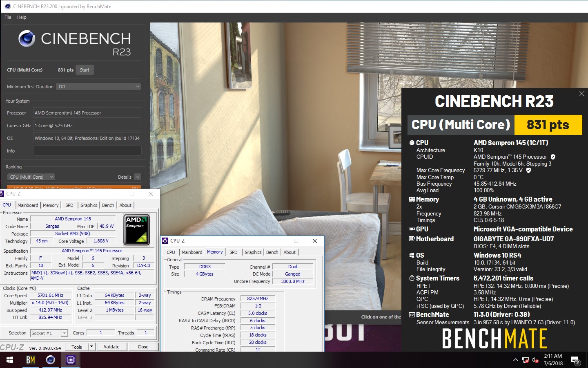Image resolution: width=588 pixels, height=368 pixels.
Task: Close the BenchMate result overlay
Action: tap(581, 94)
